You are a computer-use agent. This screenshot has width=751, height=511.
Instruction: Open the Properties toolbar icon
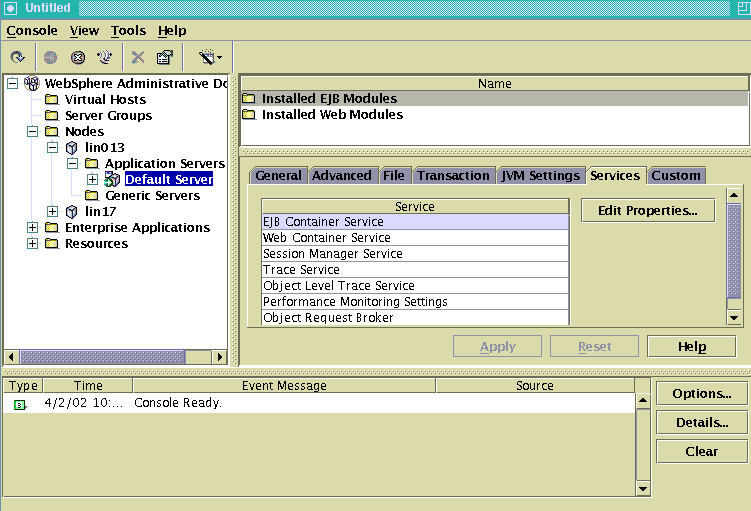(x=165, y=57)
